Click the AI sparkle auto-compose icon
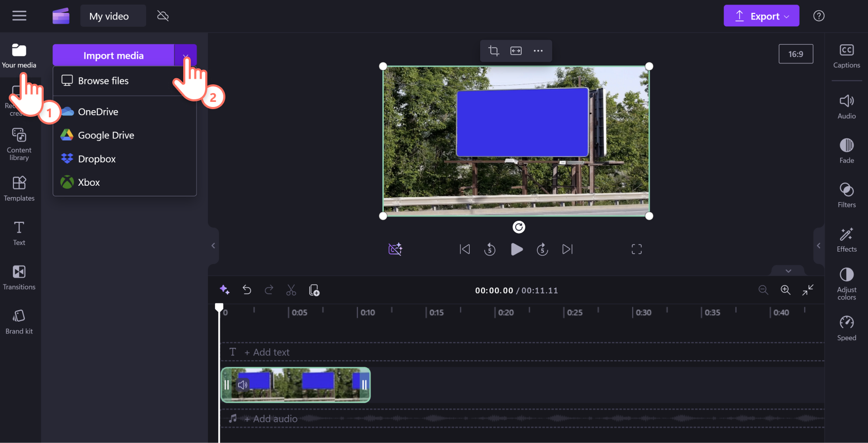Image resolution: width=868 pixels, height=443 pixels. click(224, 290)
